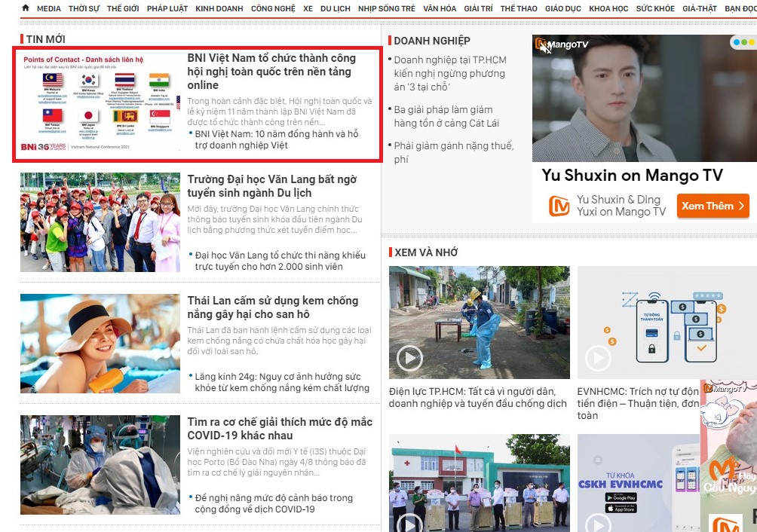Go to THỂ THAO
This screenshot has height=532, width=757.
click(x=519, y=8)
